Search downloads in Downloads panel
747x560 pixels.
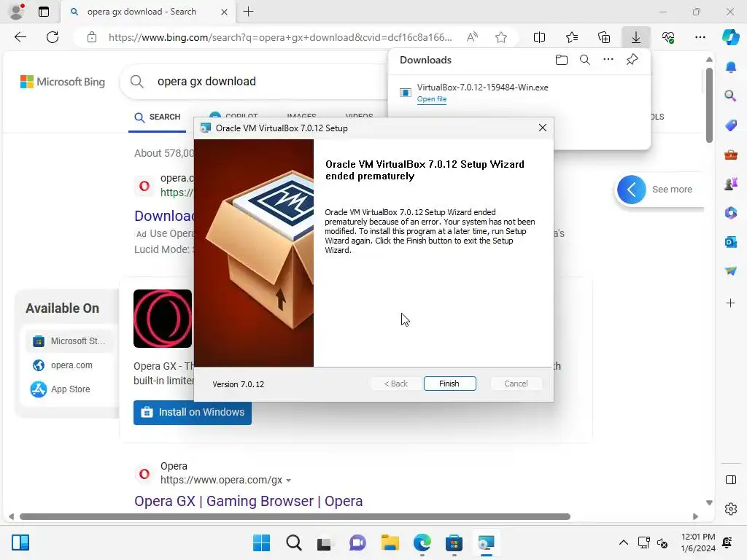pos(585,60)
